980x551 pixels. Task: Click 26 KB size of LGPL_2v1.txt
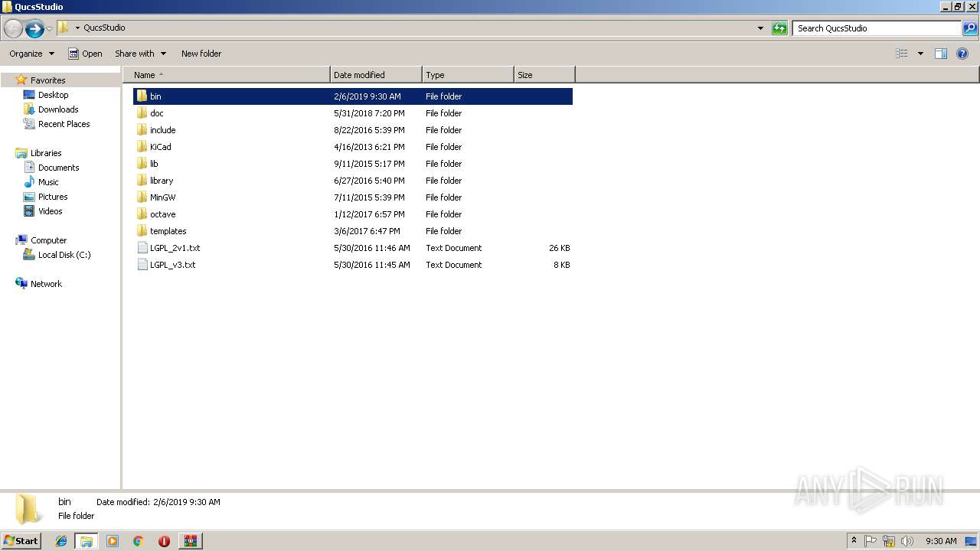point(559,248)
